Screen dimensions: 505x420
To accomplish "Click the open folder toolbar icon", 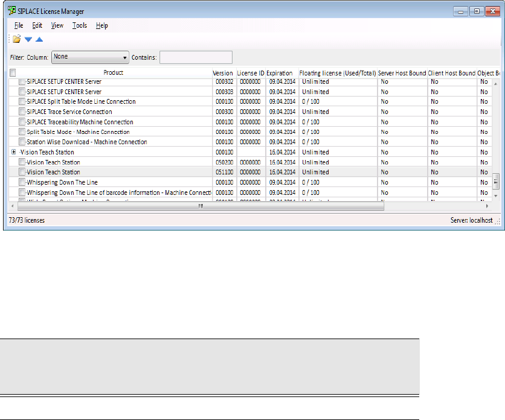I will pos(16,39).
